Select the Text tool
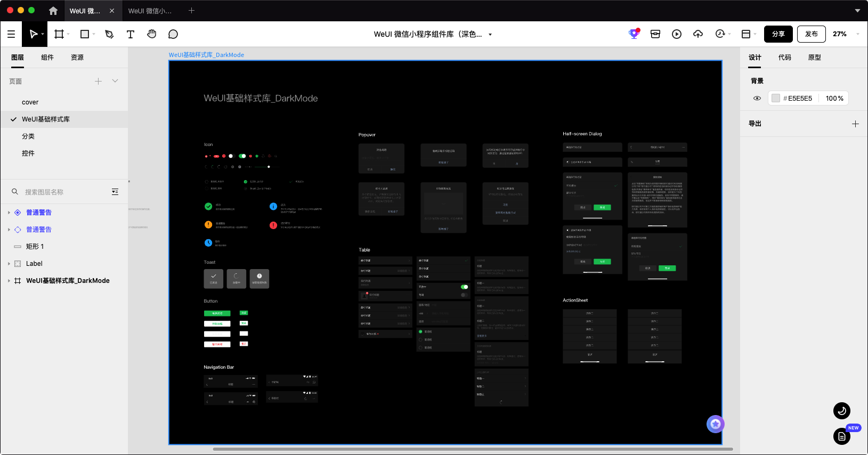868x455 pixels. pyautogui.click(x=130, y=34)
